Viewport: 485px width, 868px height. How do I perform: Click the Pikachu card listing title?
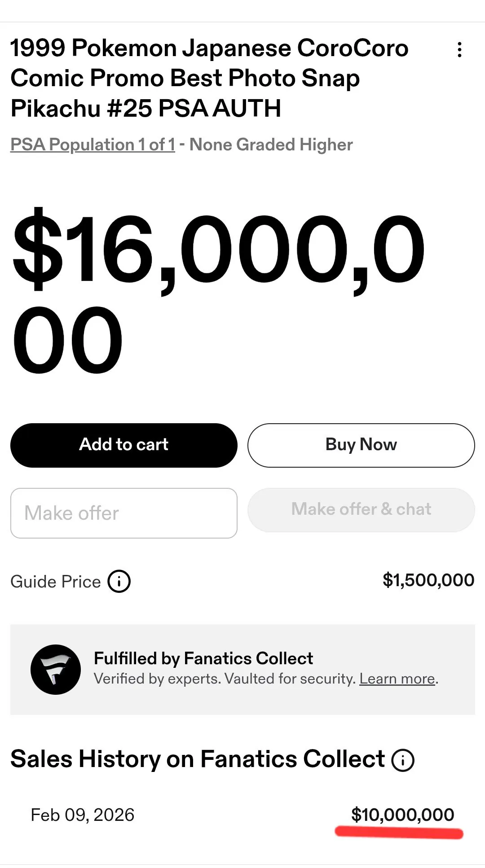pyautogui.click(x=209, y=78)
